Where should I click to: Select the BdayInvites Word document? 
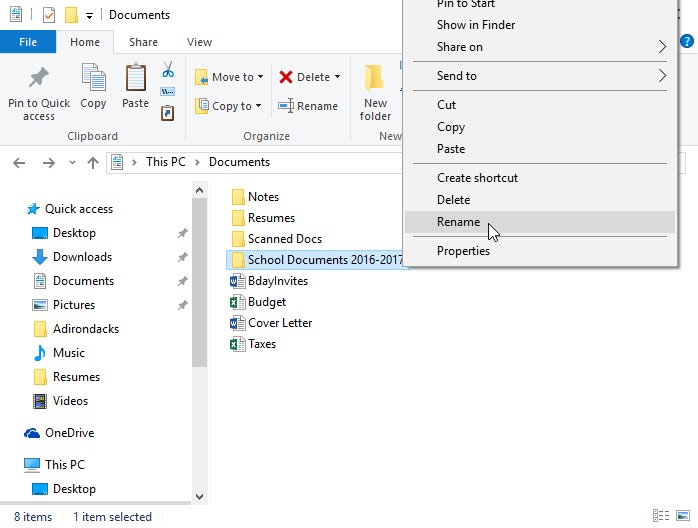[x=269, y=281]
